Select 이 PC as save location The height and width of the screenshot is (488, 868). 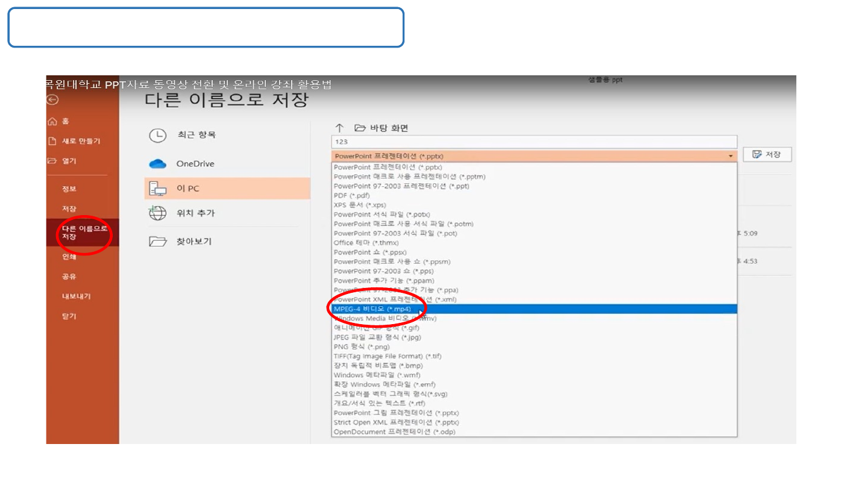tap(187, 189)
